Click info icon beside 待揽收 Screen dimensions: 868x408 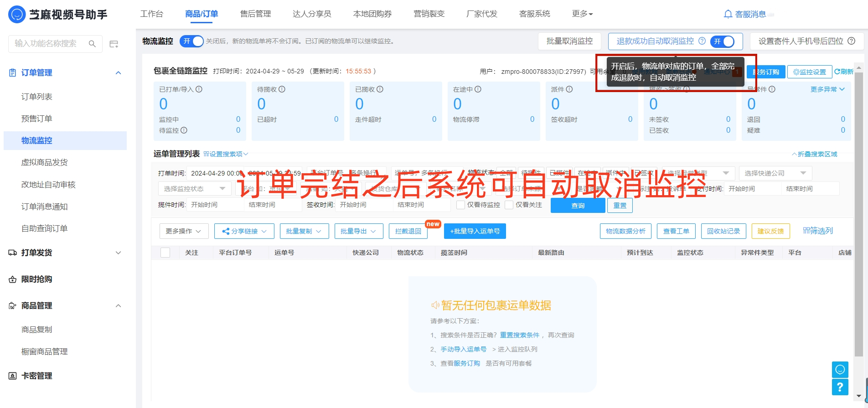click(x=282, y=89)
